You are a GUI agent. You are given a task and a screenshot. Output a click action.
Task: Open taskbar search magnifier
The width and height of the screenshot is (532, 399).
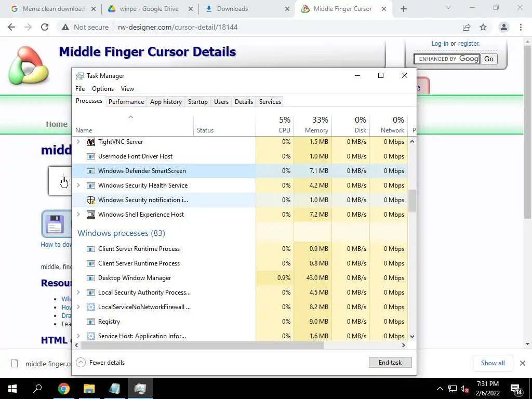37,388
